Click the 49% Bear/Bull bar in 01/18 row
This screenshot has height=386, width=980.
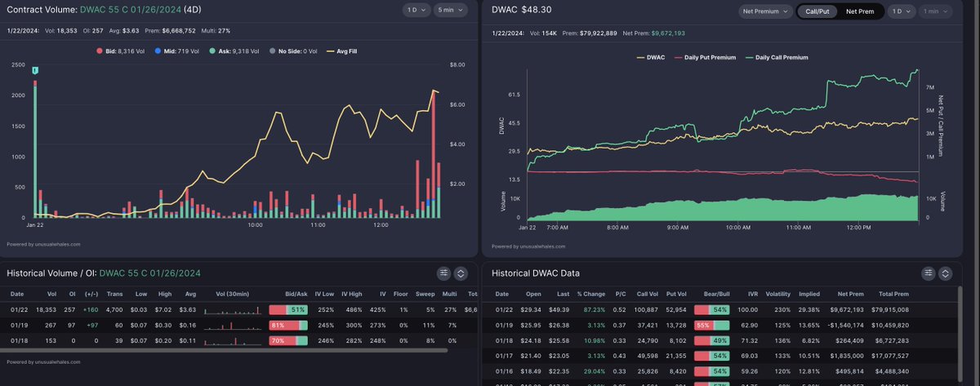point(711,339)
